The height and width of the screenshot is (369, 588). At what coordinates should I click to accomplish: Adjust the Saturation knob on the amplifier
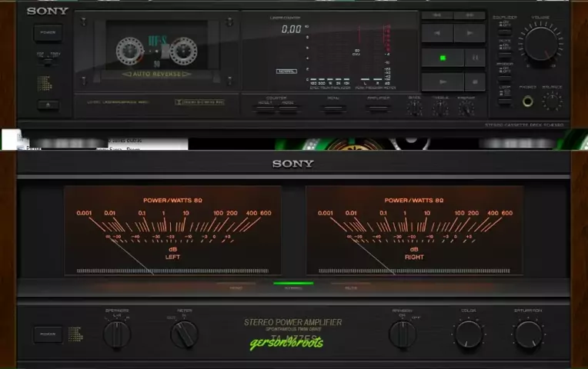point(529,334)
